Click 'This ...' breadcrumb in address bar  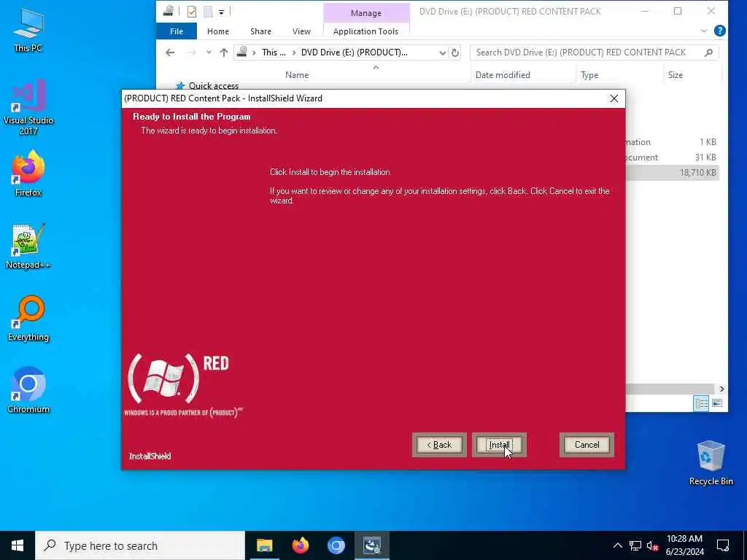pos(274,52)
